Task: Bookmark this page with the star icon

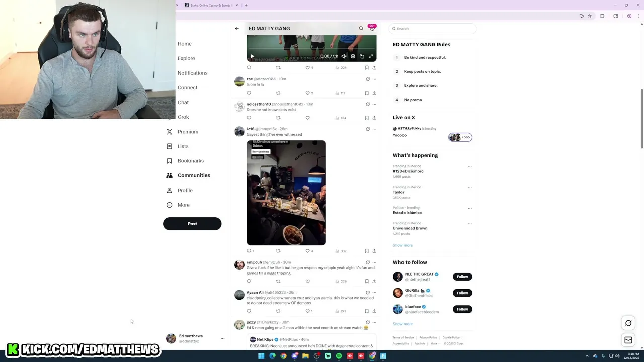Action: point(590,16)
